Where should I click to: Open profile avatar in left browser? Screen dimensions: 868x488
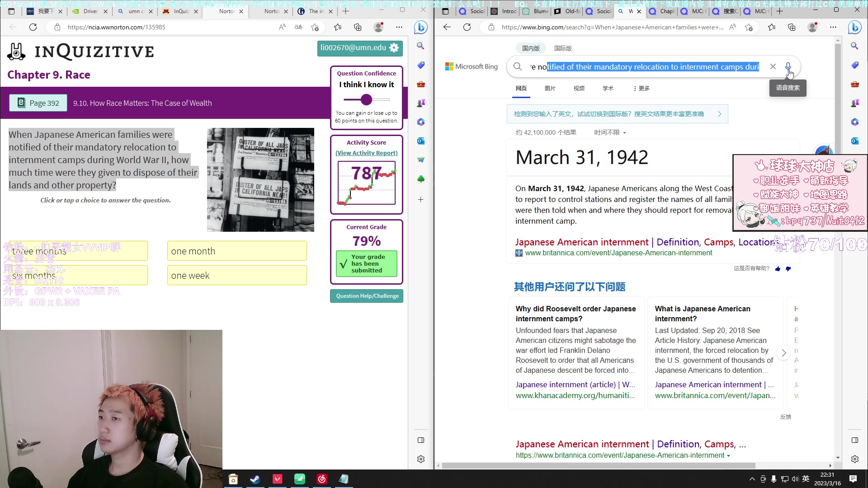379,27
